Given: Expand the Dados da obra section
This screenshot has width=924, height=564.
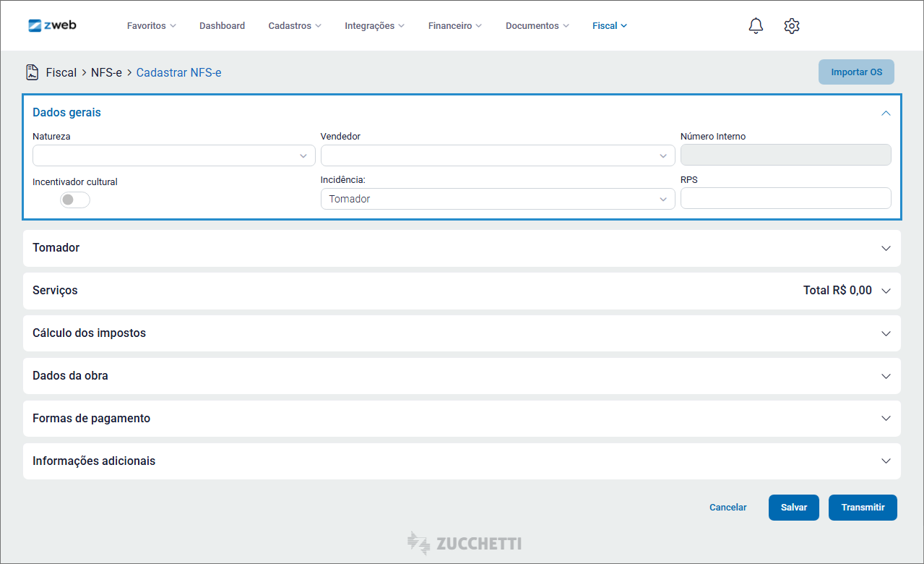Looking at the screenshot, I should pyautogui.click(x=886, y=376).
